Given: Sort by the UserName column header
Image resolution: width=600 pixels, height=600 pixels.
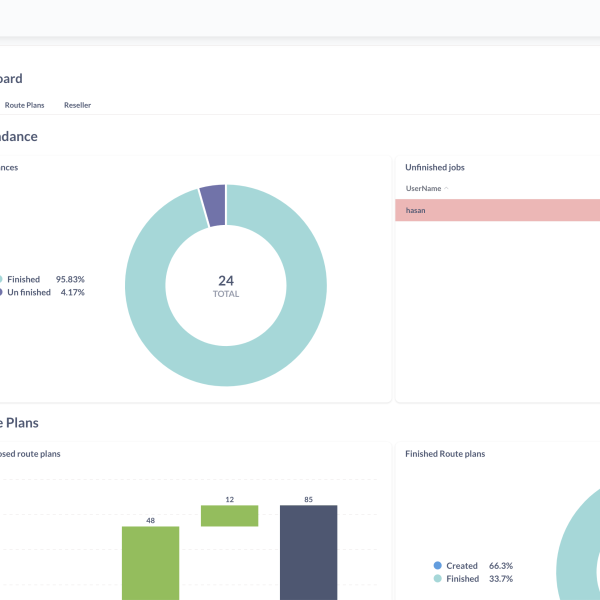Looking at the screenshot, I should click(424, 188).
